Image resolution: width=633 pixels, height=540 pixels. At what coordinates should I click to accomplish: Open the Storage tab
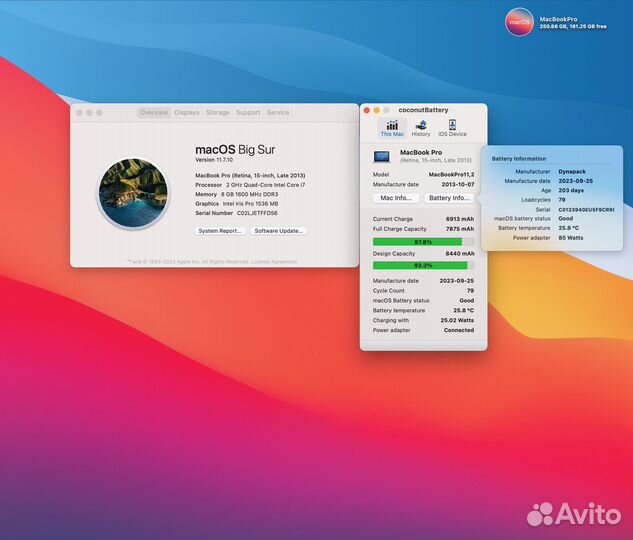pyautogui.click(x=218, y=113)
